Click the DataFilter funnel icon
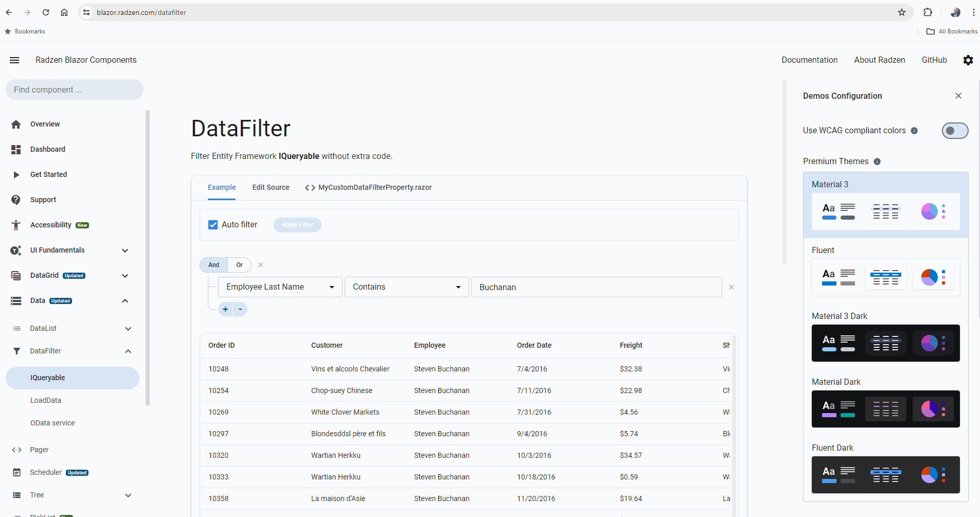The image size is (980, 517). [x=16, y=351]
